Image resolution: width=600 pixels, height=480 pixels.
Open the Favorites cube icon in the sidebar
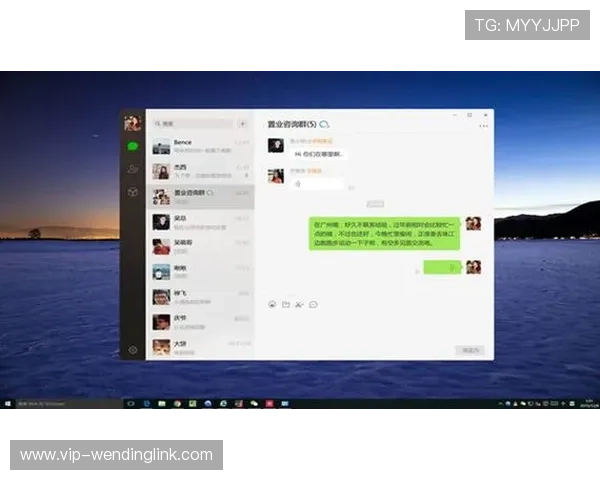click(x=132, y=191)
